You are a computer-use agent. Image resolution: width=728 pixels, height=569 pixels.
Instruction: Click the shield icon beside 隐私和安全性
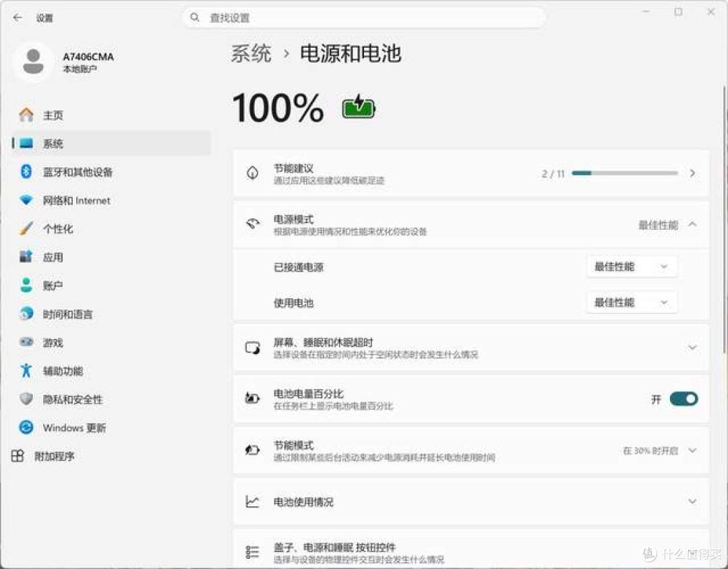pyautogui.click(x=26, y=399)
